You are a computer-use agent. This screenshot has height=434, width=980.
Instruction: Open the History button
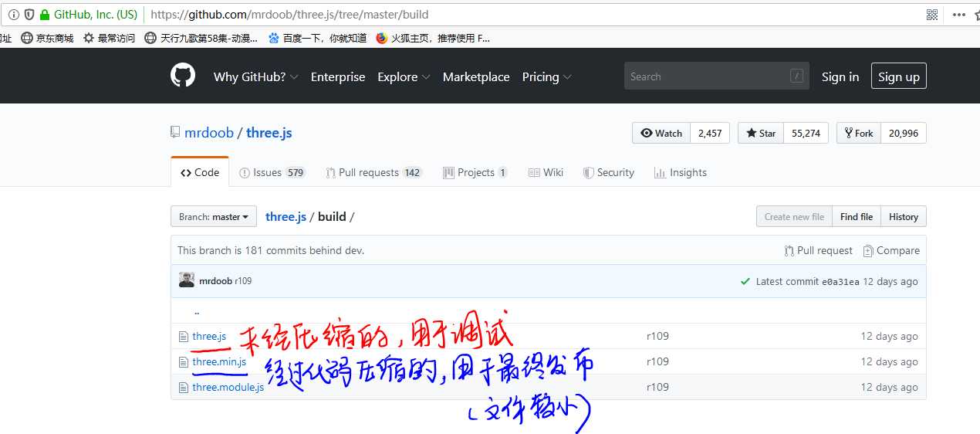point(904,216)
